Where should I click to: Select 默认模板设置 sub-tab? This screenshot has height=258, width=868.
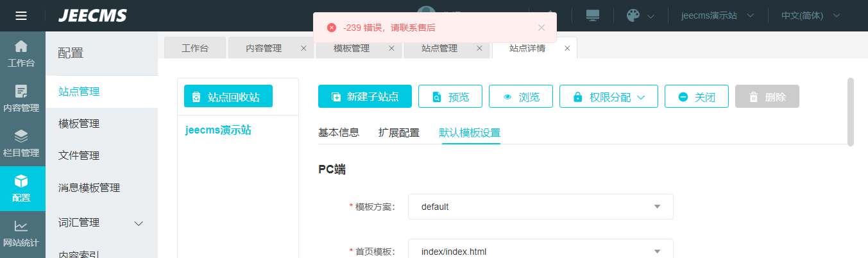[470, 133]
